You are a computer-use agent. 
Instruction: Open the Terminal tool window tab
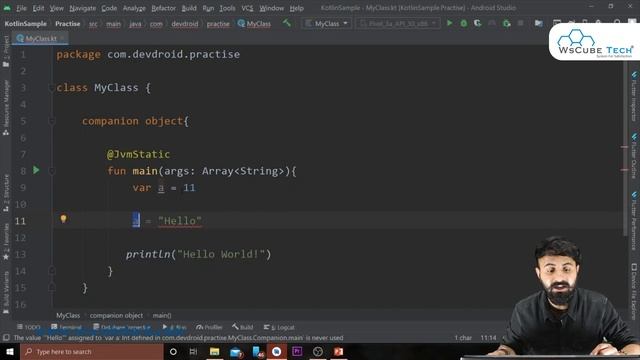67,327
